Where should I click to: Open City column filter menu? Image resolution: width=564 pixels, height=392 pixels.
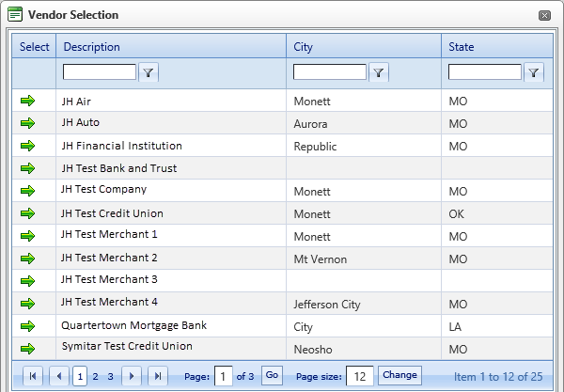click(x=379, y=72)
